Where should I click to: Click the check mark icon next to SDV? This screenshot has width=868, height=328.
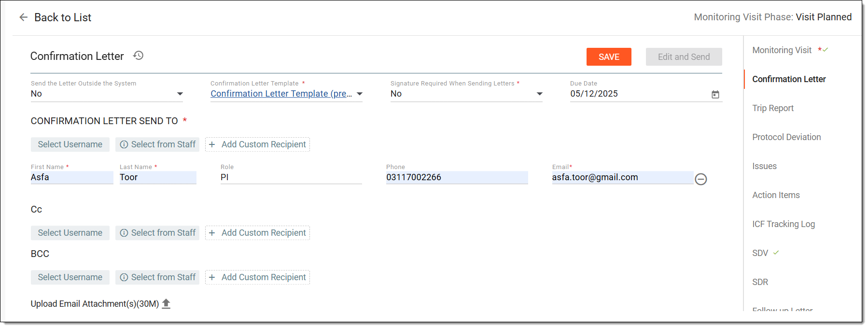click(x=776, y=253)
